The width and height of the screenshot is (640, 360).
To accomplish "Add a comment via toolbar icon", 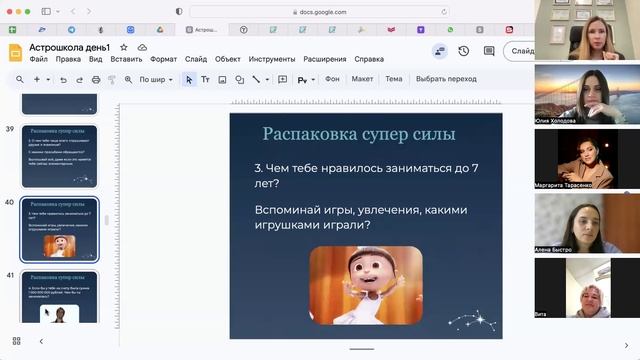I will pyautogui.click(x=282, y=79).
